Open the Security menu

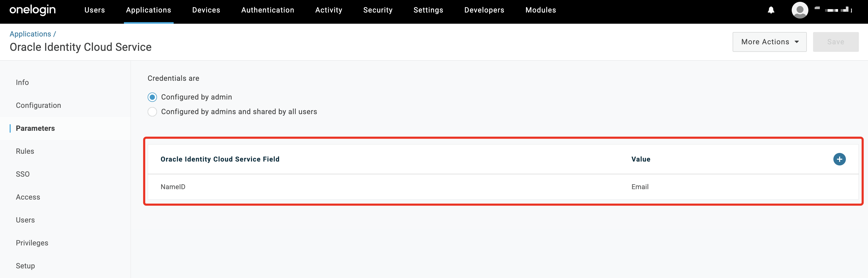[x=378, y=10]
